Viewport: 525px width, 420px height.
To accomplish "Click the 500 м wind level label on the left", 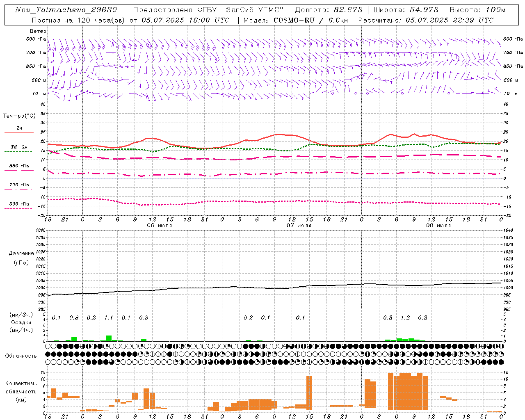I will coord(39,80).
